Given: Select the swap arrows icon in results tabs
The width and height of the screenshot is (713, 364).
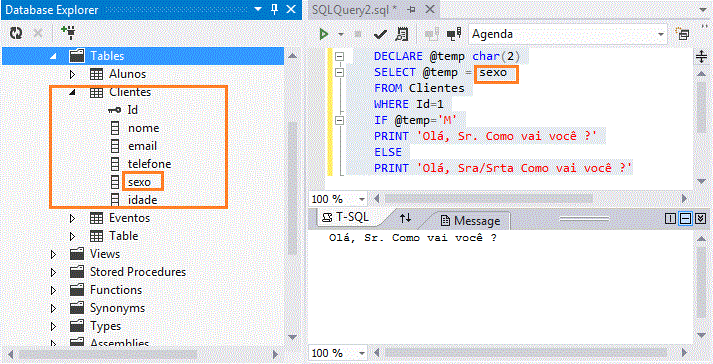Looking at the screenshot, I should [405, 218].
